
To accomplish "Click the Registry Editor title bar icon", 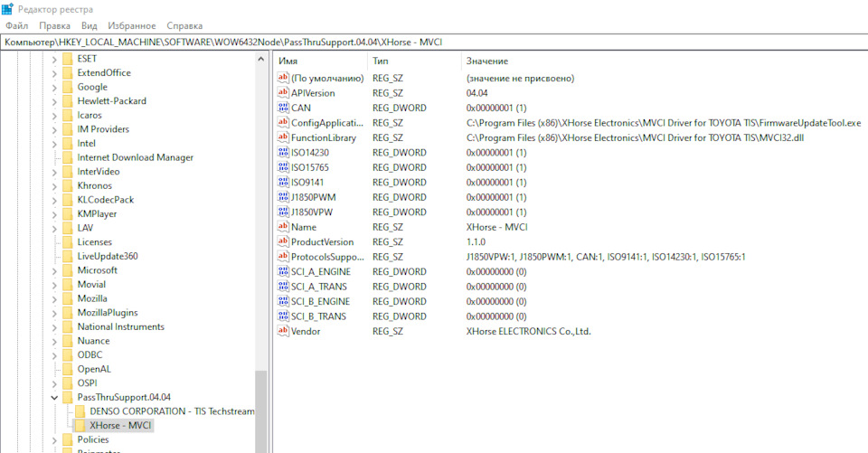I will [x=8, y=9].
